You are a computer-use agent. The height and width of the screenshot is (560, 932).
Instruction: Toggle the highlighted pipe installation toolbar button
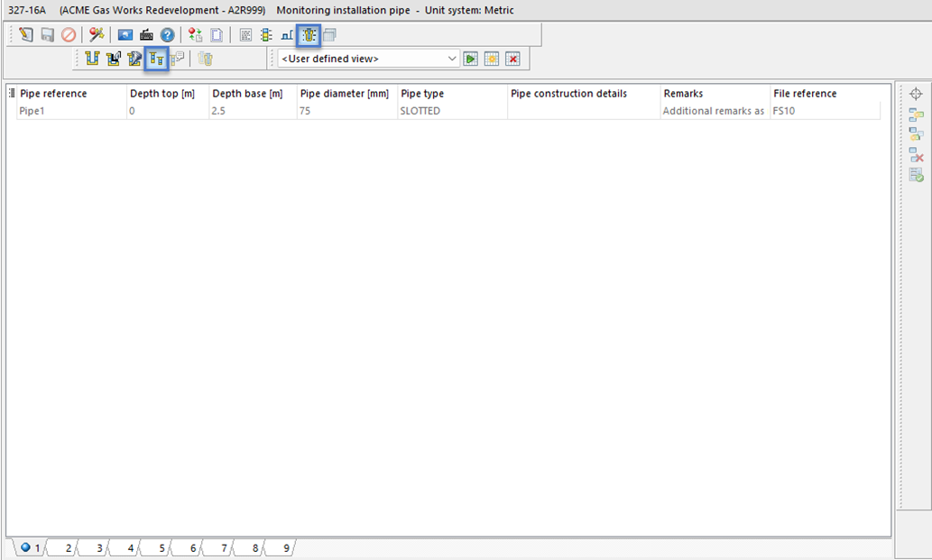coord(309,35)
